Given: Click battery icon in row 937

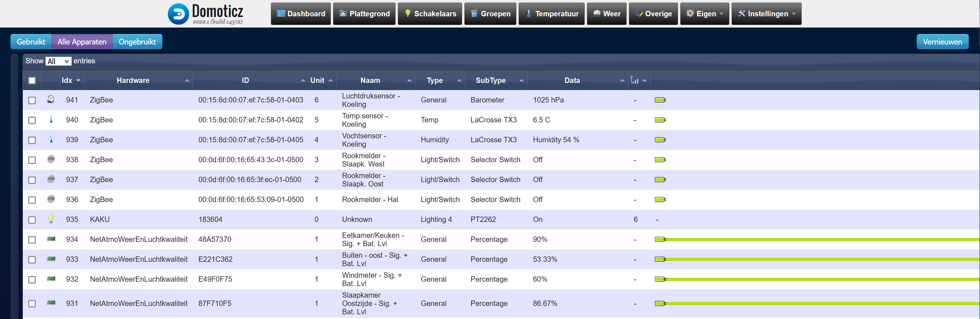Looking at the screenshot, I should (x=660, y=180).
